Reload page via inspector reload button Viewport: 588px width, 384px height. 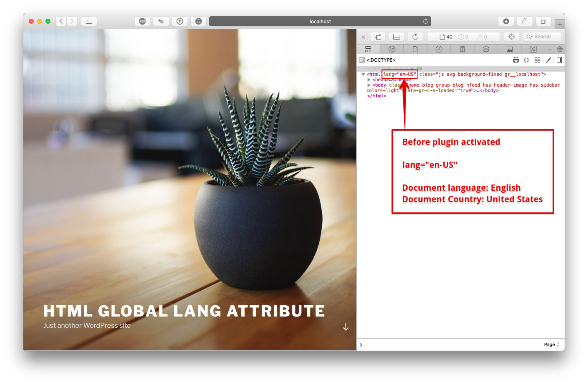[x=415, y=37]
